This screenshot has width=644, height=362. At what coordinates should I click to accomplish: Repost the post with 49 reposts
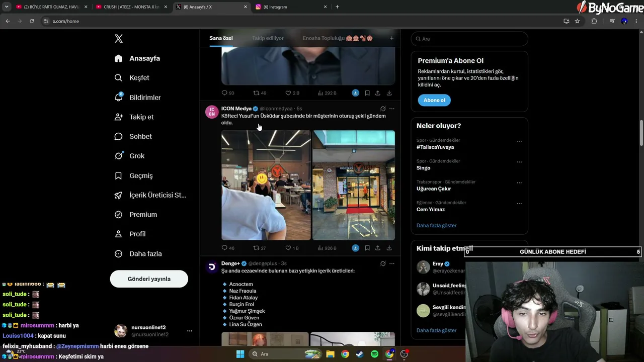256,93
